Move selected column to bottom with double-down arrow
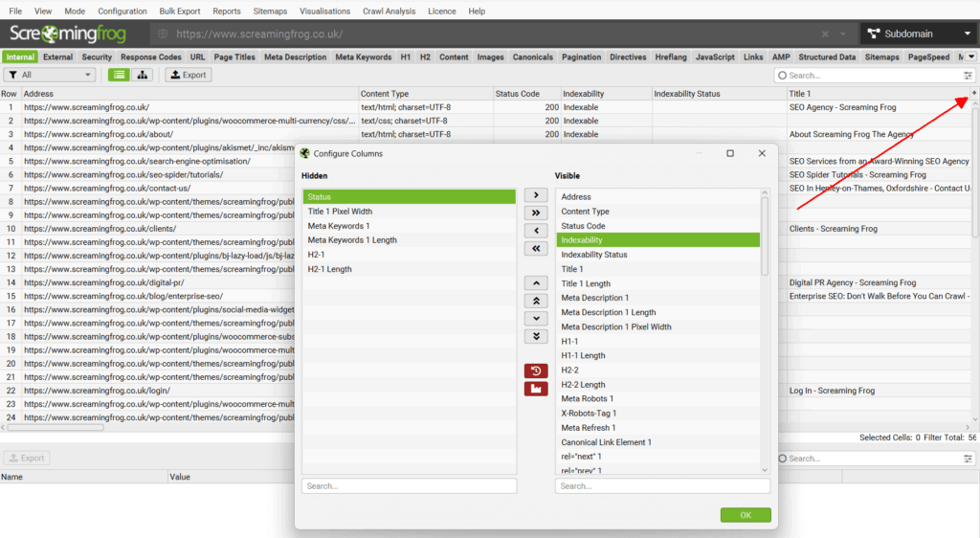The width and height of the screenshot is (980, 538). point(536,336)
